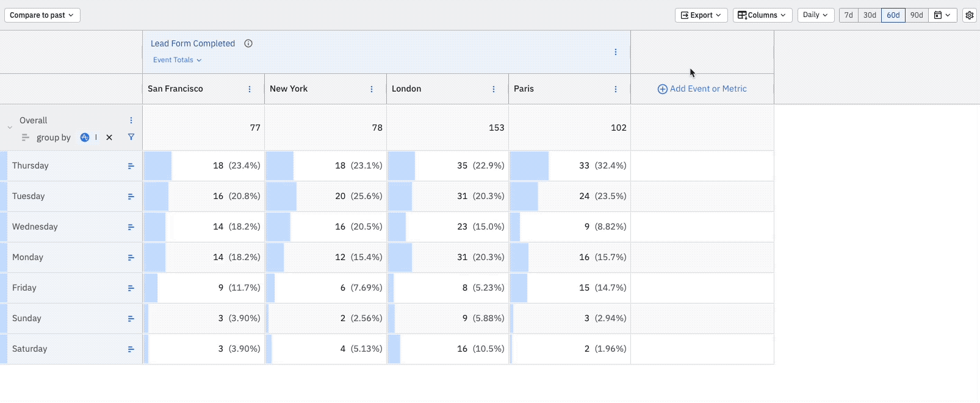The image size is (980, 403).
Task: Select the 30d date range
Action: 870,15
